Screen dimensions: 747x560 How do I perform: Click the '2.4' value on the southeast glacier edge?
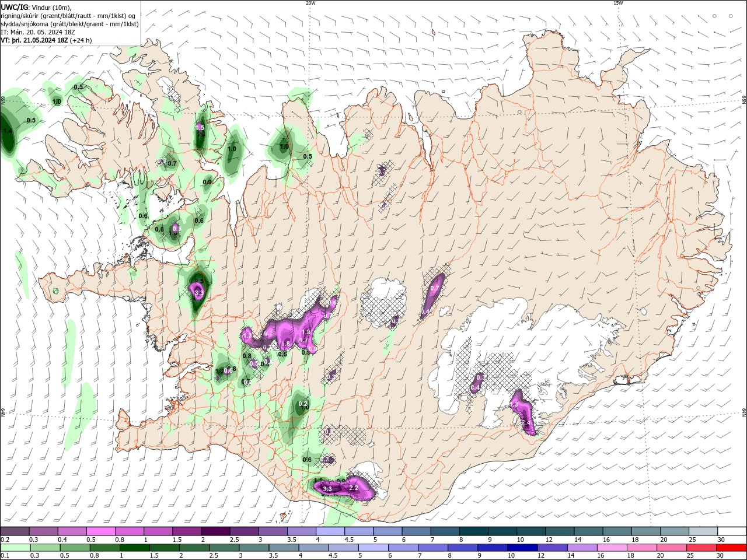[525, 423]
